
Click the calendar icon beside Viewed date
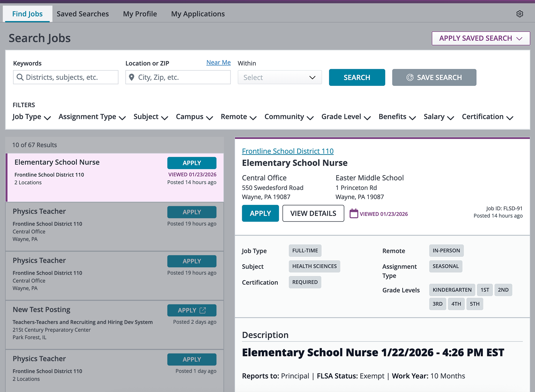coord(353,213)
